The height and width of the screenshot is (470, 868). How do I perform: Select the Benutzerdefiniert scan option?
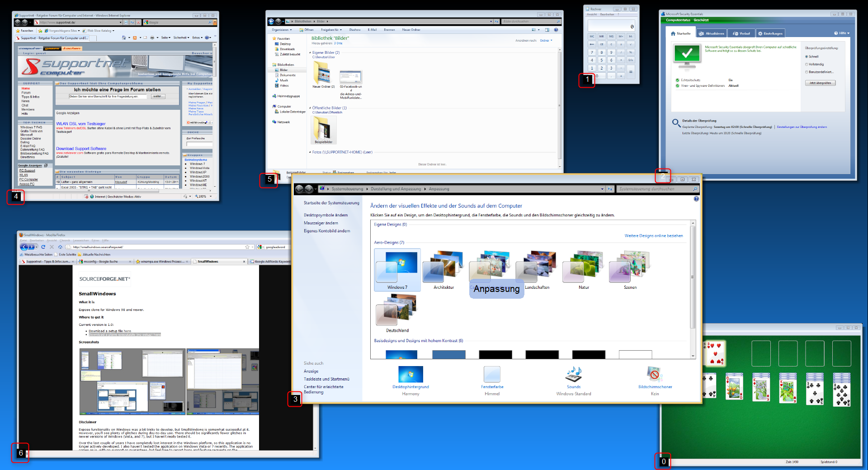[x=807, y=71]
